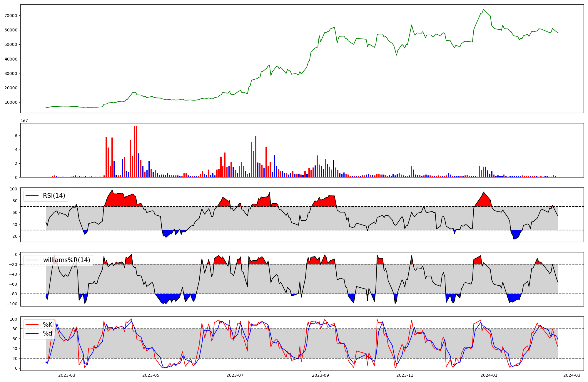Click the RSI axis label 80

click(15, 201)
